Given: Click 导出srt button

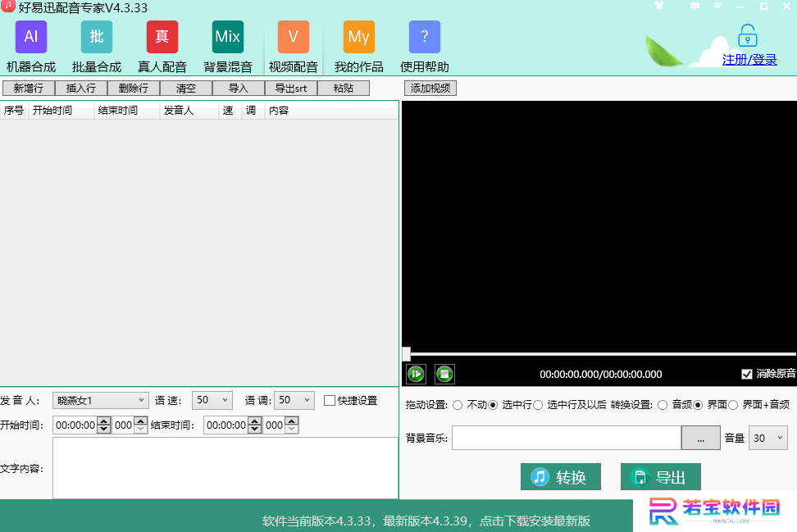Looking at the screenshot, I should coord(291,89).
